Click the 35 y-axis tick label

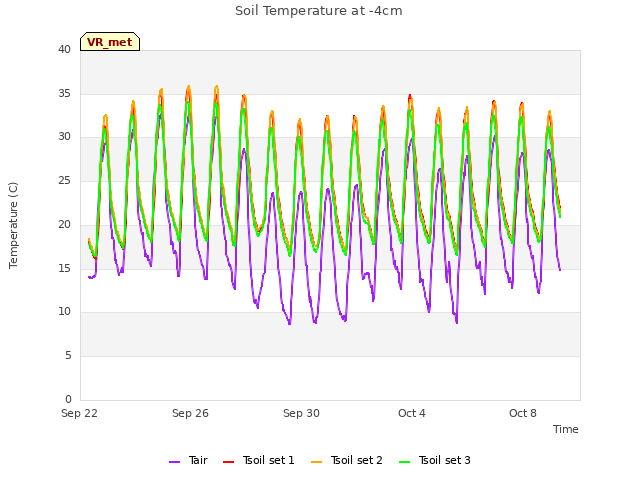click(x=64, y=93)
